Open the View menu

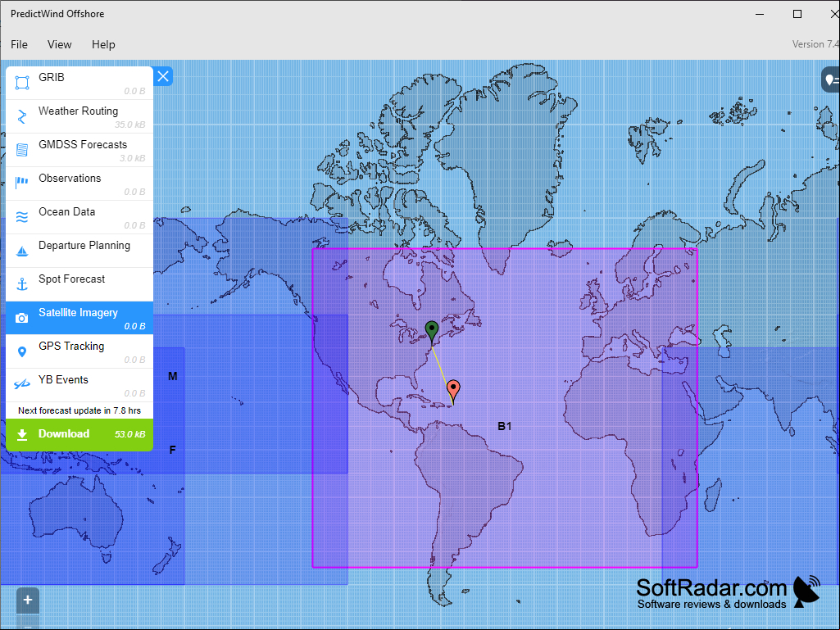[x=60, y=44]
